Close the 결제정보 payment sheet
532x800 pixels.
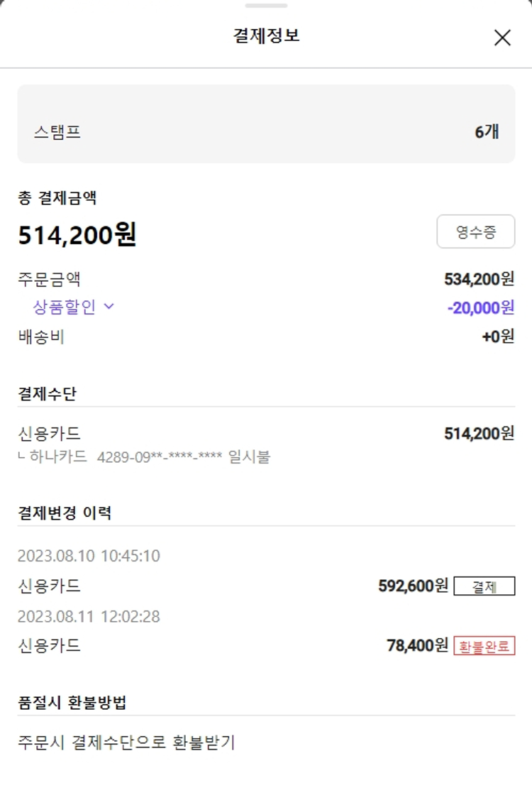(502, 38)
